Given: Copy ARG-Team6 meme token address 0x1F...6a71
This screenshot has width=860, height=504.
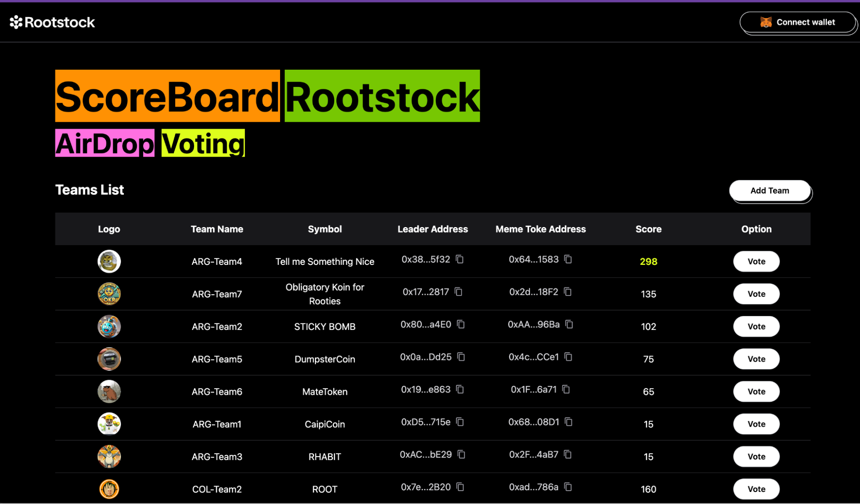Looking at the screenshot, I should 566,390.
